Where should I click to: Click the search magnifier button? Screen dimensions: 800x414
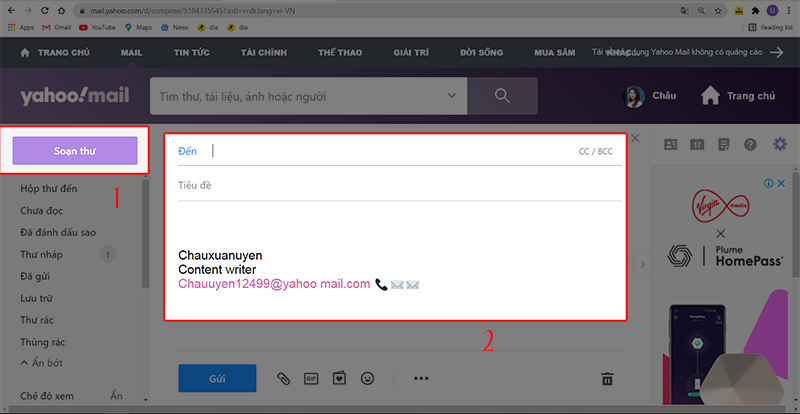coord(503,96)
